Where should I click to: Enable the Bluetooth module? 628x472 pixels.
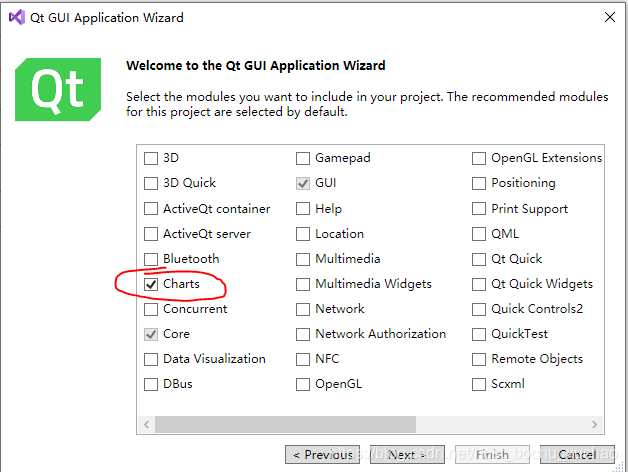click(x=151, y=259)
